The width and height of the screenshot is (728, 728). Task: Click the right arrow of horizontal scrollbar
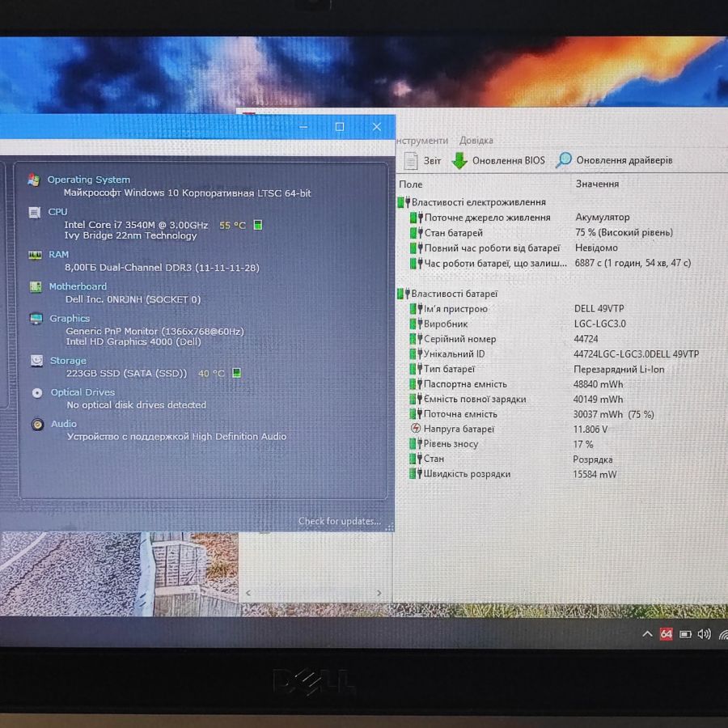point(379,593)
